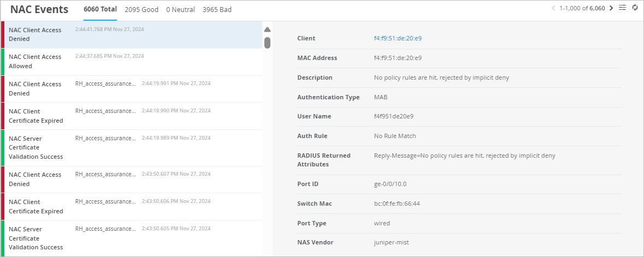
Task: Select Server Certificate Validation Success at 2:43:50.605
Action: coord(131,238)
